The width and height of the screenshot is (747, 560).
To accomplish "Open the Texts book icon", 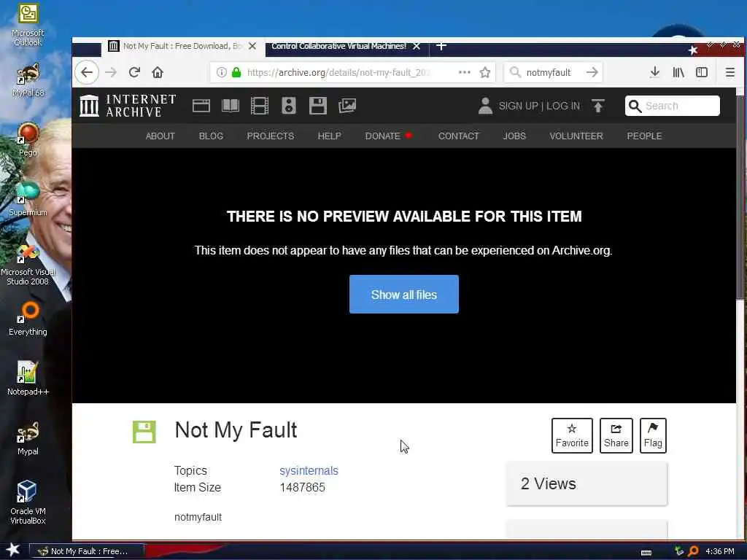I will 231,105.
